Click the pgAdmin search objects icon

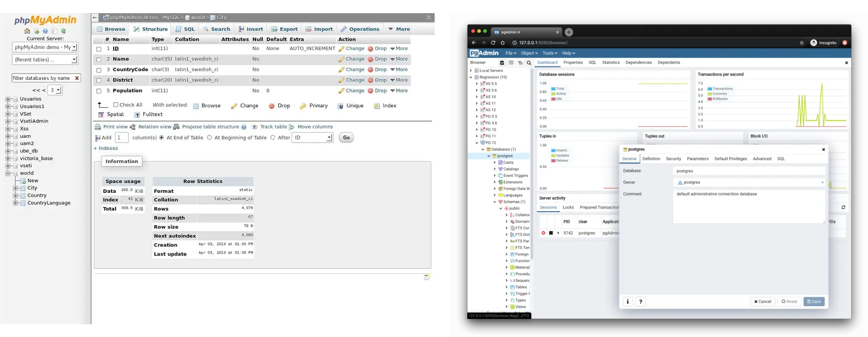tap(529, 63)
